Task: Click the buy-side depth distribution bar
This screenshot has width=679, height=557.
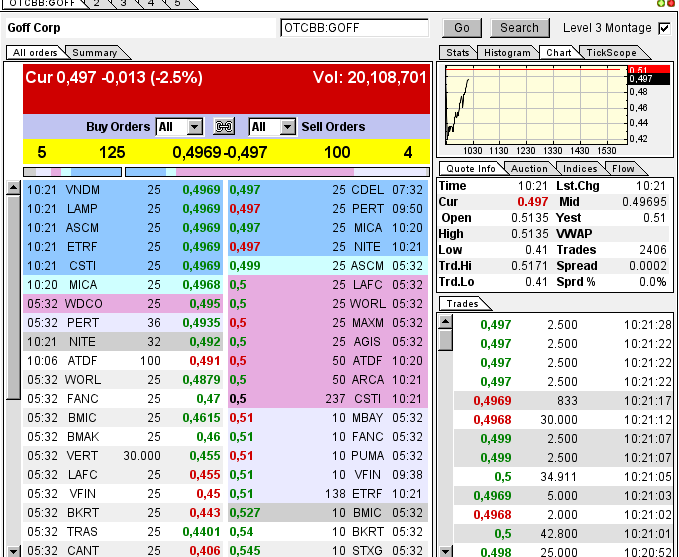Action: pos(72,172)
